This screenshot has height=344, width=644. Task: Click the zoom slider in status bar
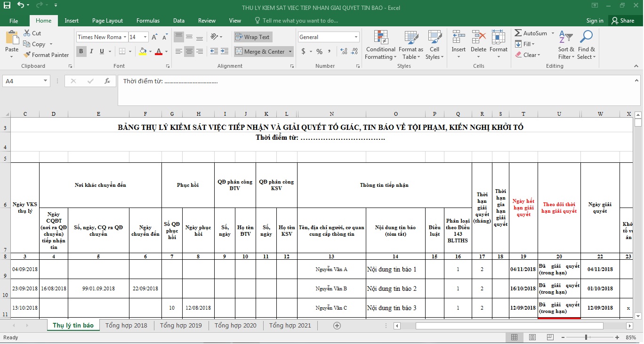coord(586,337)
